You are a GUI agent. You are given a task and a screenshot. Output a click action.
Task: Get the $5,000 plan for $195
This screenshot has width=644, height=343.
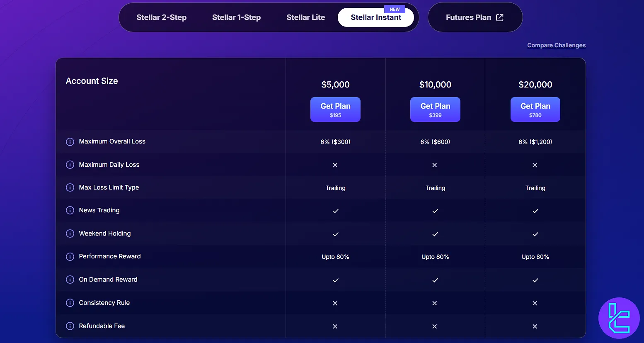coord(335,109)
